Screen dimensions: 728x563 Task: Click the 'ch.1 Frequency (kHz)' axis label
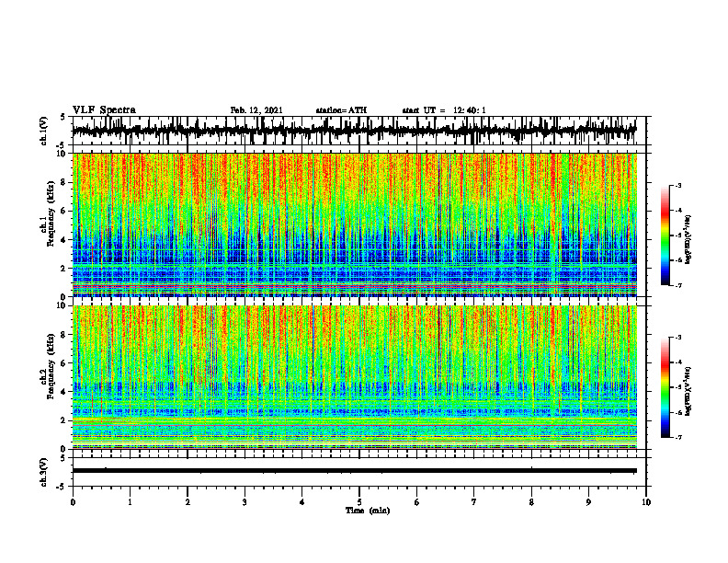tap(48, 214)
